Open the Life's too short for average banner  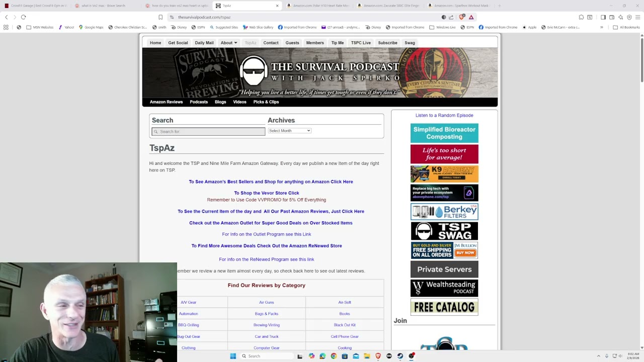tap(444, 154)
